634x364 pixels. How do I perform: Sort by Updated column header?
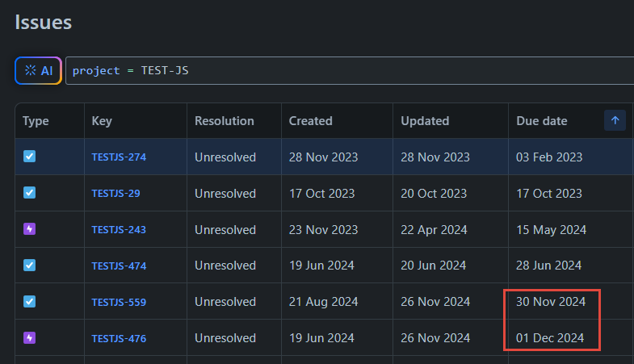[425, 121]
